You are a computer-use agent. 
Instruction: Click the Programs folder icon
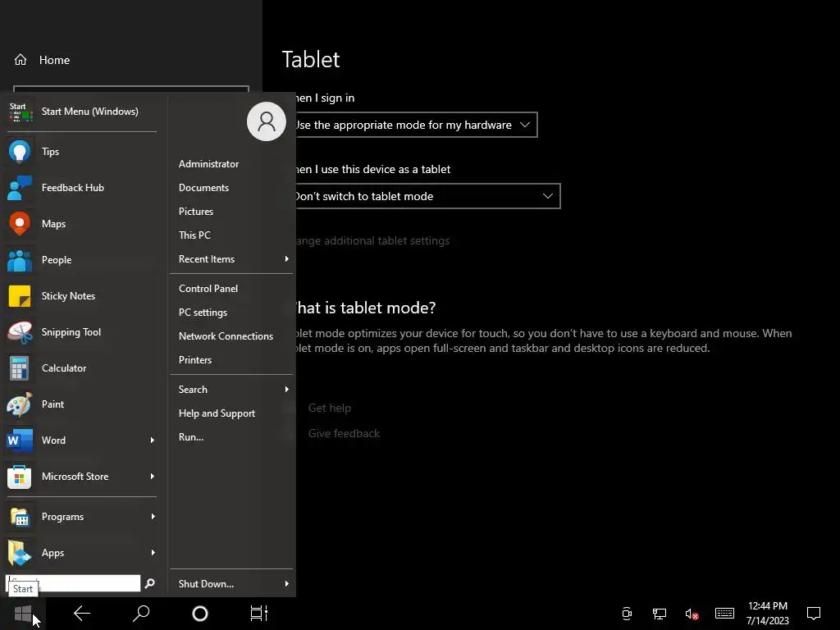pyautogui.click(x=20, y=517)
